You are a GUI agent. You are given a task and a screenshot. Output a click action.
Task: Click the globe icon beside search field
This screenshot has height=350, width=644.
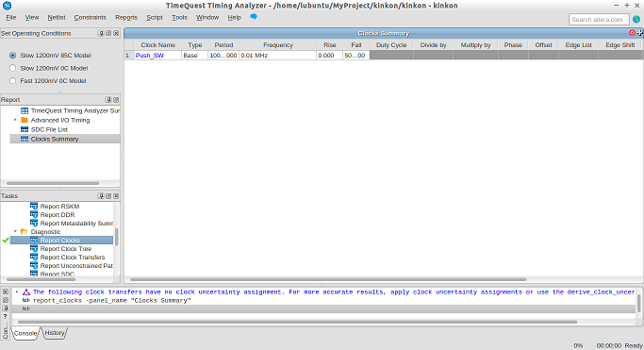636,19
